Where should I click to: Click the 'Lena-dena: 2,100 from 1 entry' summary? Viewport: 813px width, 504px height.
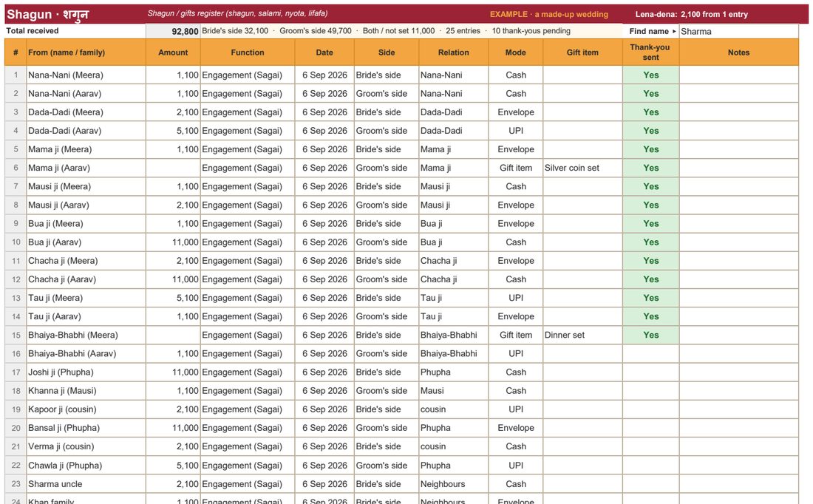[691, 15]
